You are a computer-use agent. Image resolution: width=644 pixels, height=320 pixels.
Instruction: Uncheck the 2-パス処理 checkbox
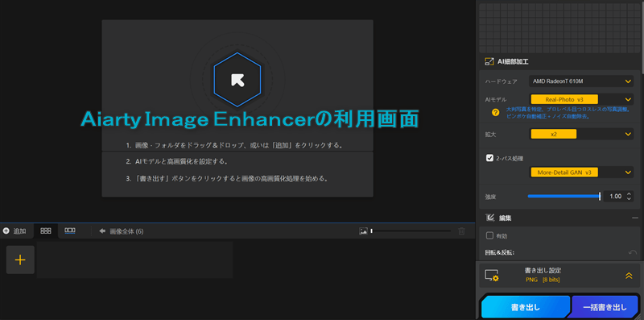click(x=489, y=158)
